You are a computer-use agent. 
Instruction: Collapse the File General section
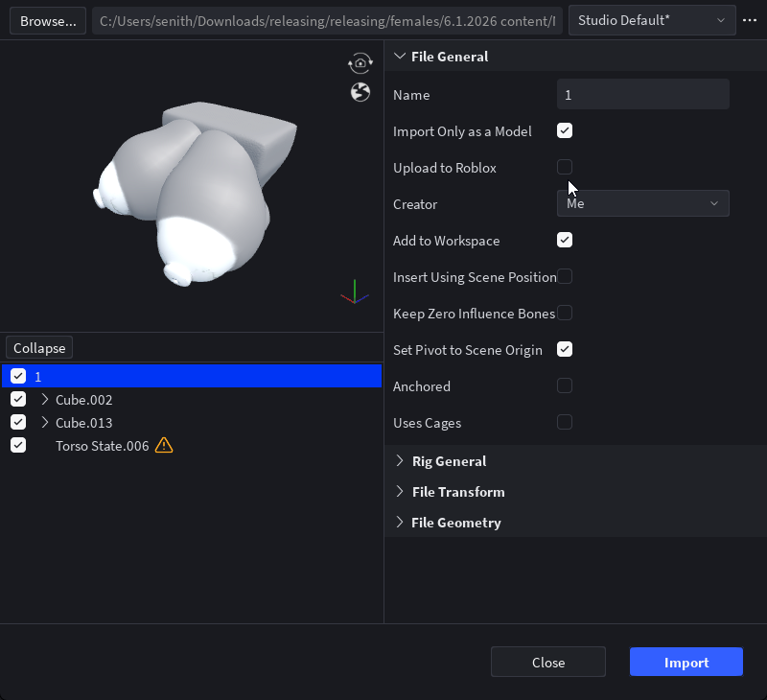(x=400, y=57)
